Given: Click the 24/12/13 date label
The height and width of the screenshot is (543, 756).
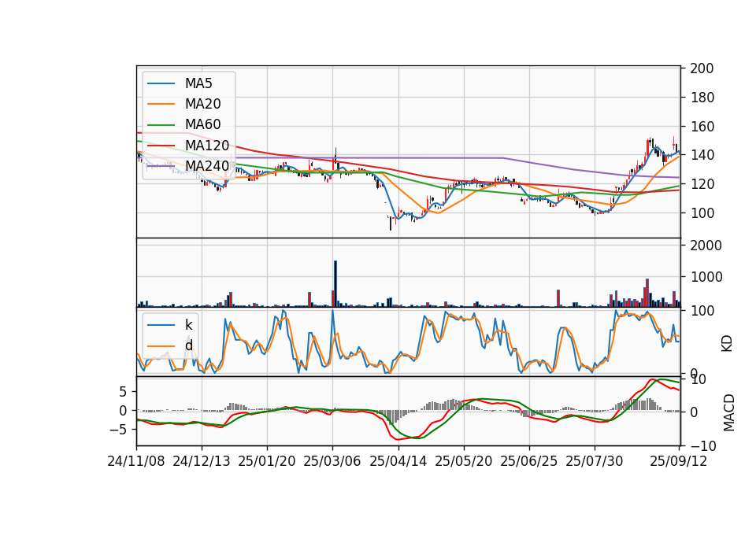Looking at the screenshot, I should point(202,461).
